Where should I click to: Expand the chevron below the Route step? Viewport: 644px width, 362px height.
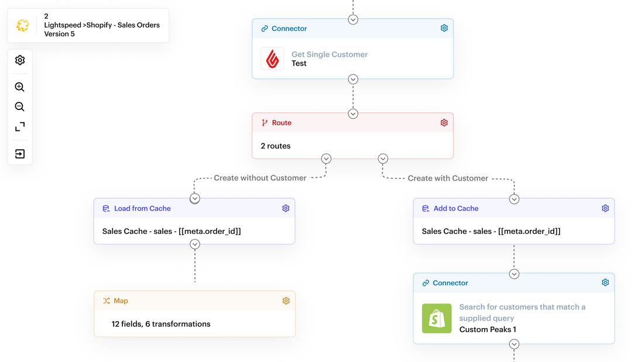(x=326, y=158)
